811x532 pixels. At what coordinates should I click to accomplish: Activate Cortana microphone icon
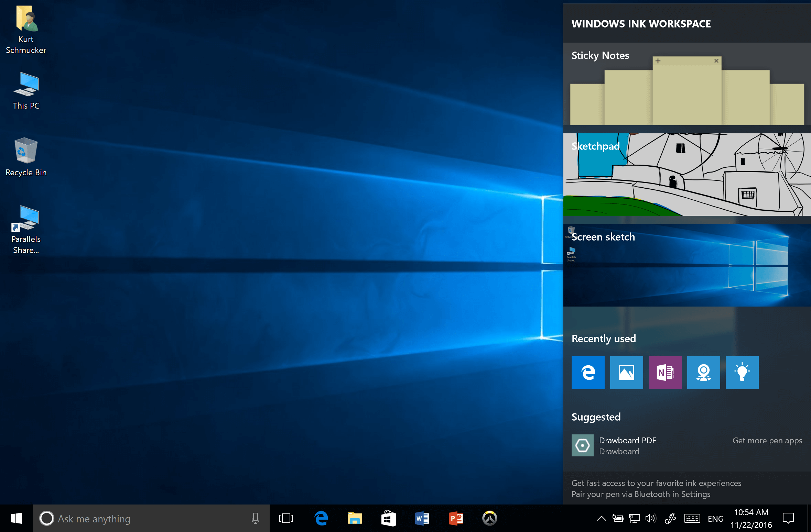coord(255,518)
